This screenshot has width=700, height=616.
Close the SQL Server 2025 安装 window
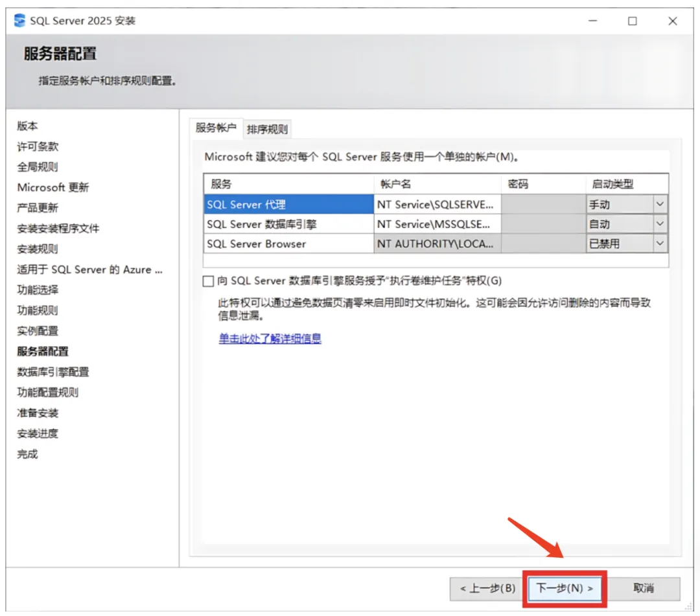(x=672, y=21)
